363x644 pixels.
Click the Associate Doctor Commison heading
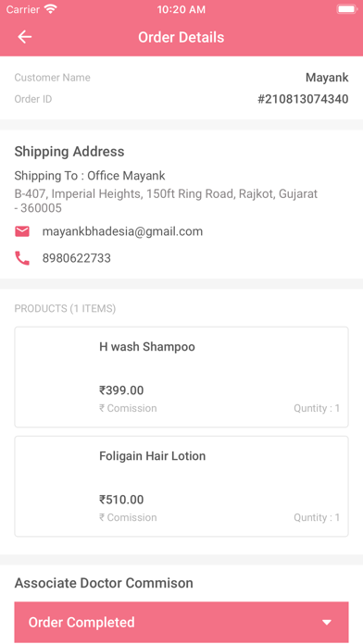[x=104, y=583]
